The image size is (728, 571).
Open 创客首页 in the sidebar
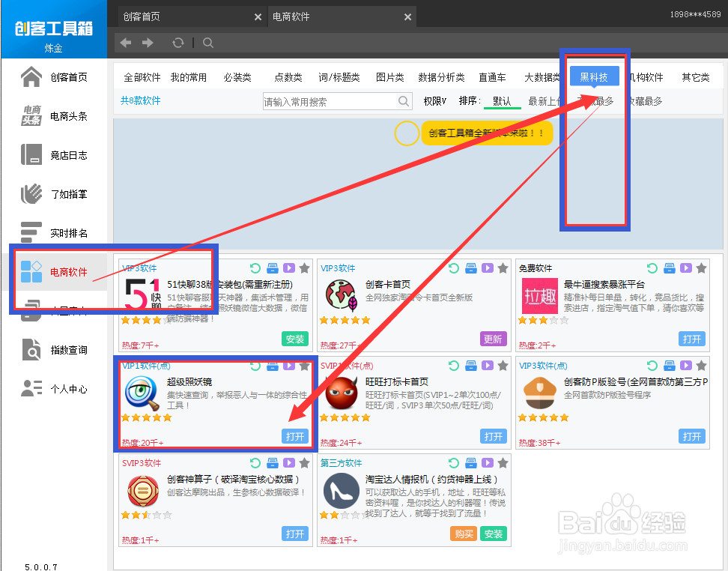coord(54,77)
